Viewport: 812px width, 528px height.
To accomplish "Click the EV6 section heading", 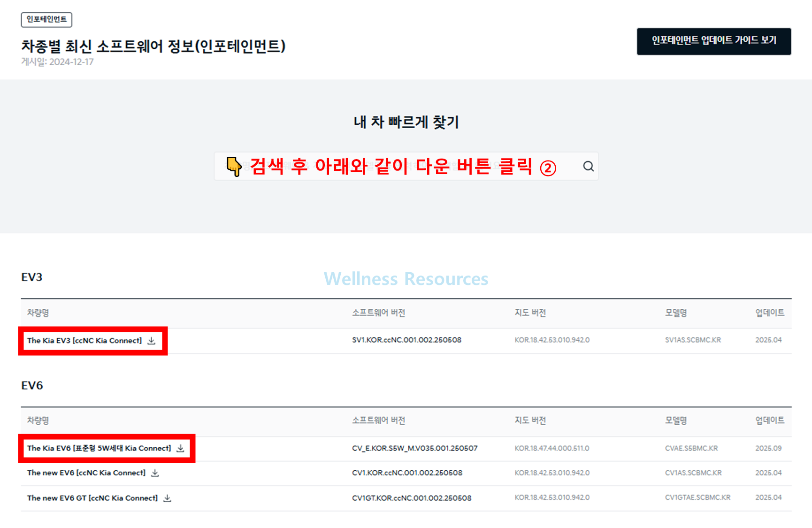I will (x=32, y=386).
